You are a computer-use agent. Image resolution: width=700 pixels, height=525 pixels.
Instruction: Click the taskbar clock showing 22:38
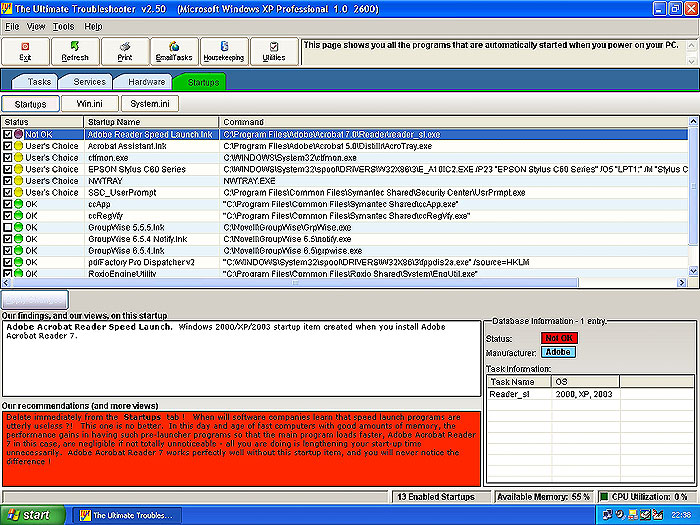[680, 515]
